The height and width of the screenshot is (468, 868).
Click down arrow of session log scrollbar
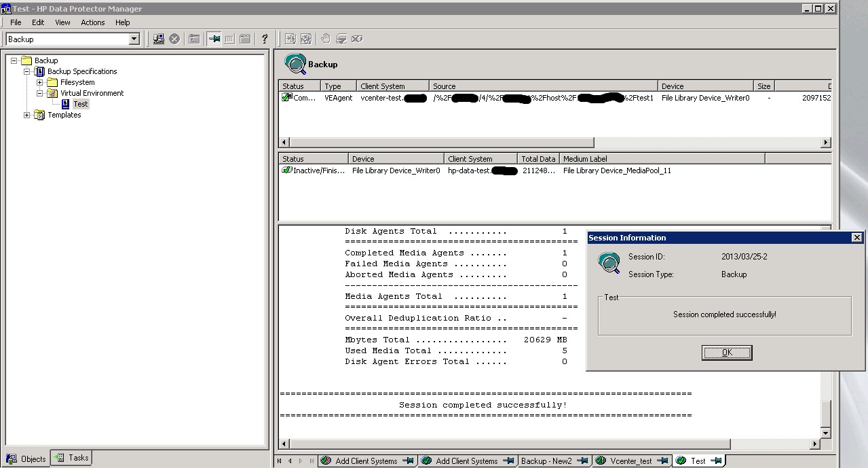pyautogui.click(x=825, y=433)
